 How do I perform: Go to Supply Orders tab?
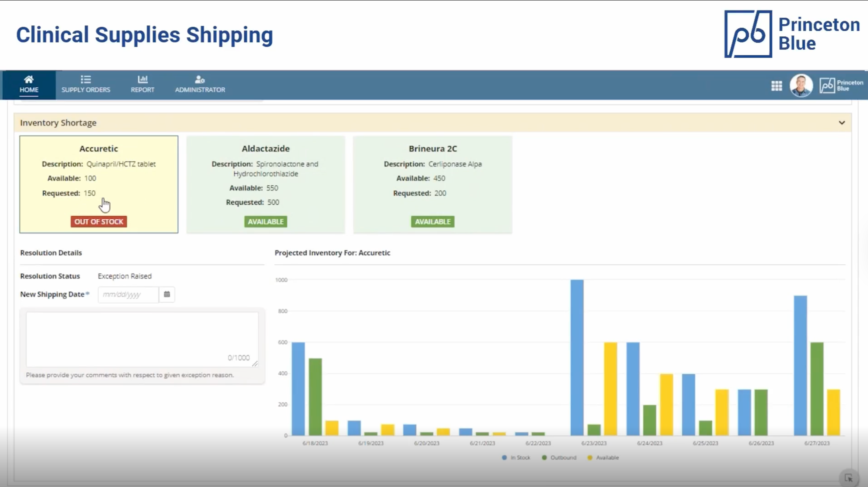coord(86,85)
